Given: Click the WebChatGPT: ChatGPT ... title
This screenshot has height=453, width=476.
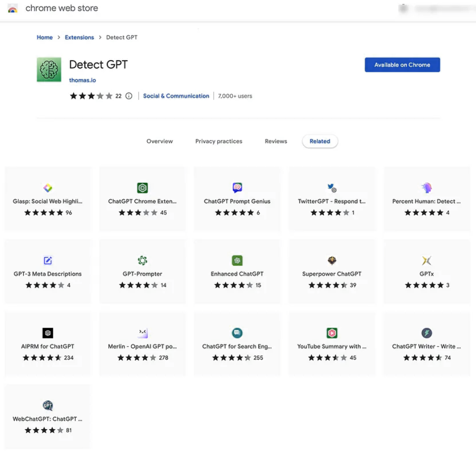Looking at the screenshot, I should point(47,419).
